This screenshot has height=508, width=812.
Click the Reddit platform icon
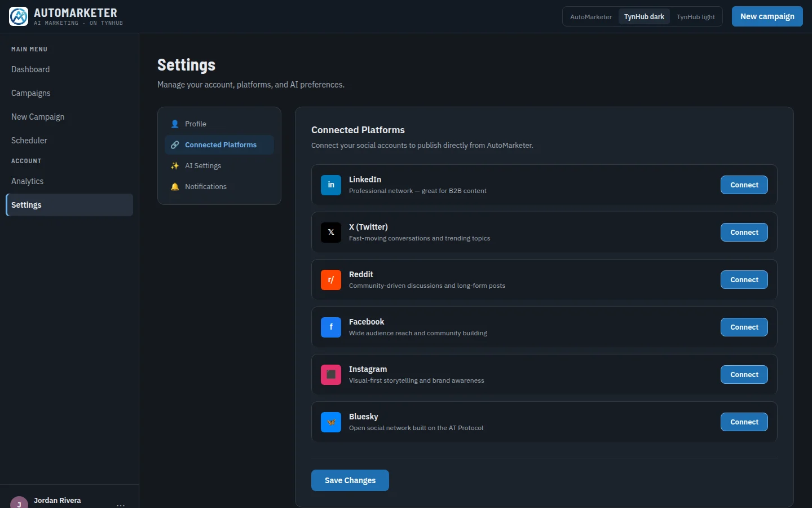click(331, 280)
